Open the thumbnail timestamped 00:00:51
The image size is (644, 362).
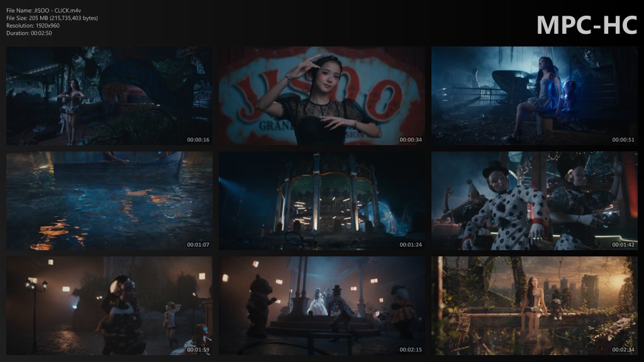point(535,96)
